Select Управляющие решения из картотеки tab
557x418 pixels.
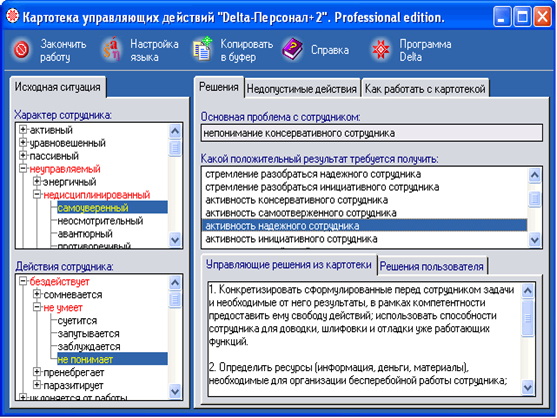coord(288,265)
